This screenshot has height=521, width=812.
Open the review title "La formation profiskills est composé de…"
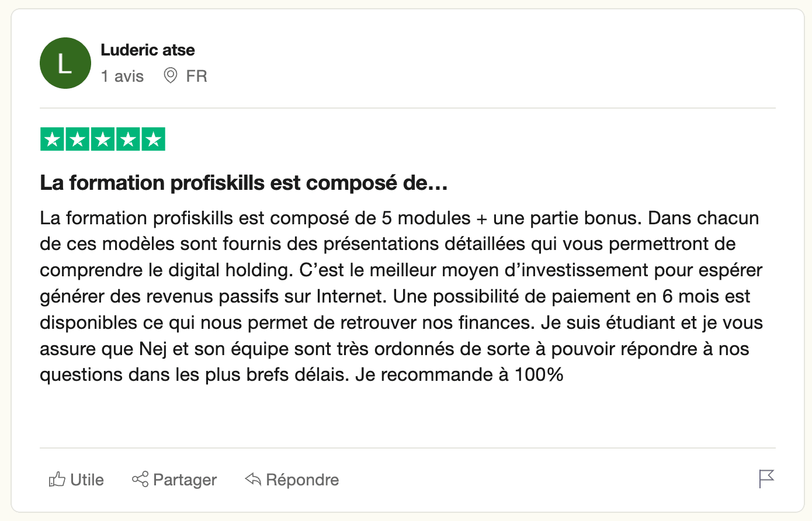click(244, 183)
